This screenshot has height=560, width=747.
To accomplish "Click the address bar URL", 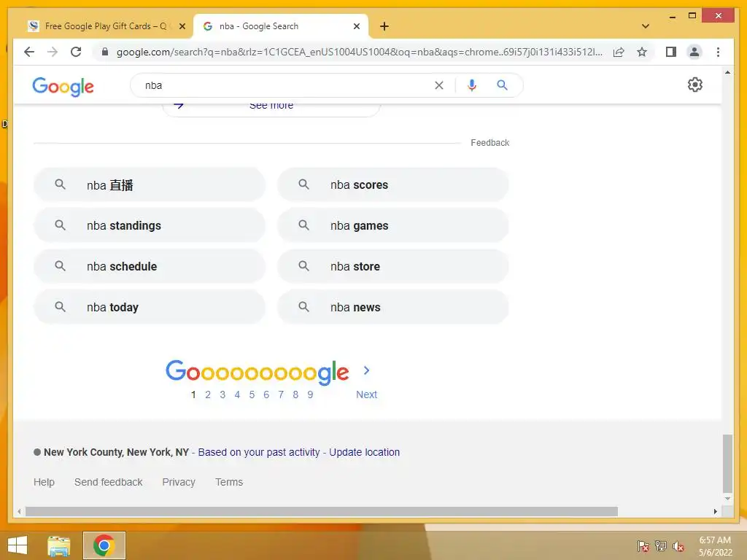I will tap(359, 52).
